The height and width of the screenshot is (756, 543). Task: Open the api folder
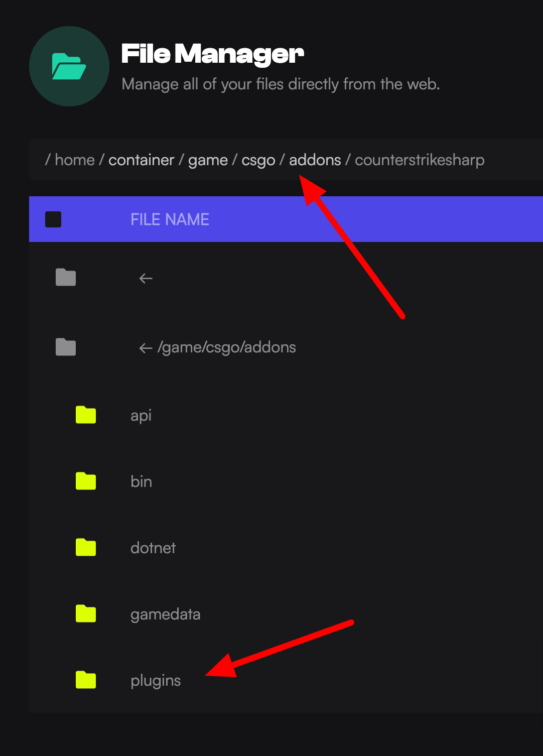[x=141, y=416]
